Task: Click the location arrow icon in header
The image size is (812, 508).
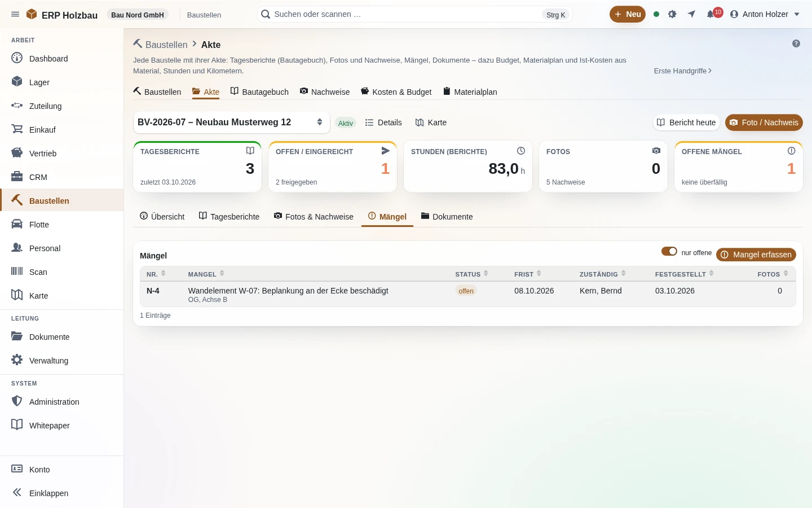Action: point(691,14)
